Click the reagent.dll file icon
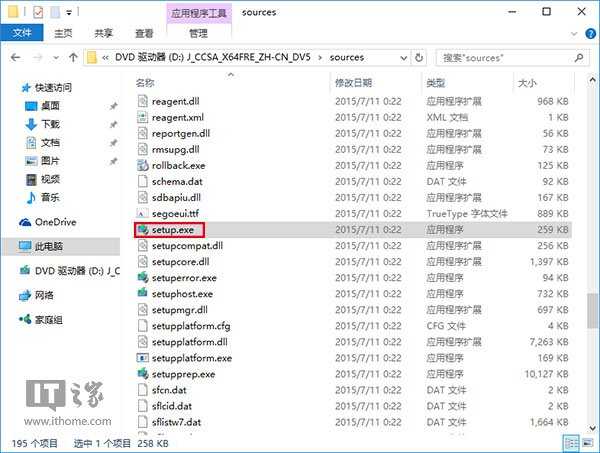The width and height of the screenshot is (600, 453). [143, 101]
